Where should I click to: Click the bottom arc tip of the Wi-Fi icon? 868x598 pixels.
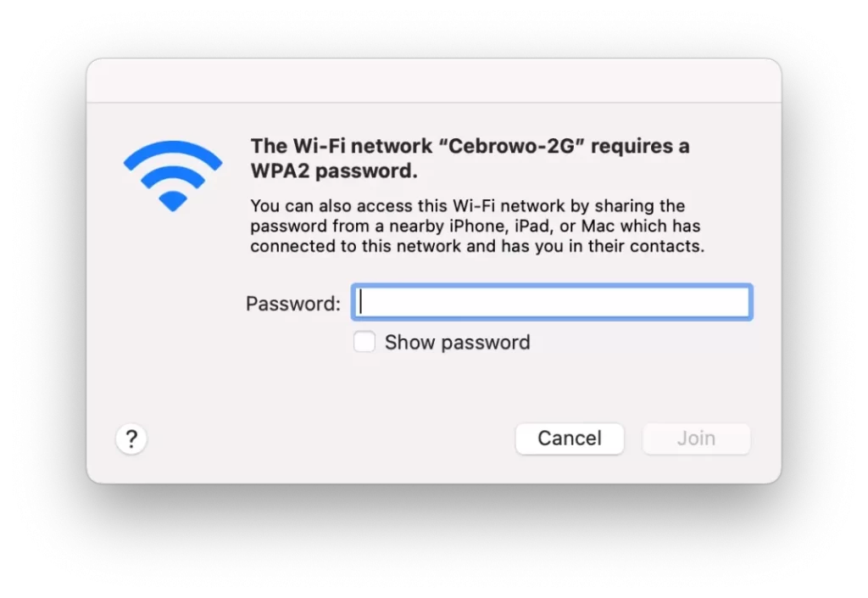173,202
